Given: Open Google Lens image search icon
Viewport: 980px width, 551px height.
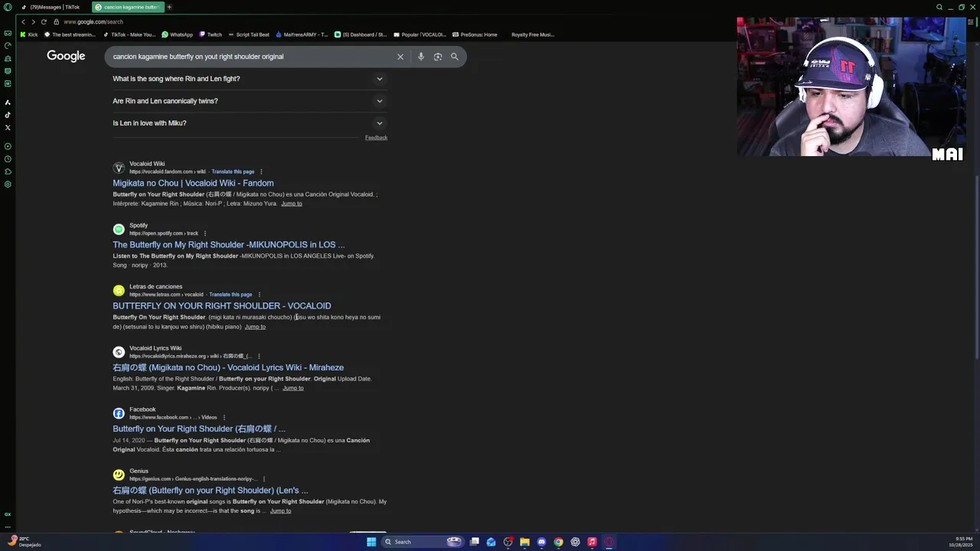Looking at the screenshot, I should pos(438,57).
